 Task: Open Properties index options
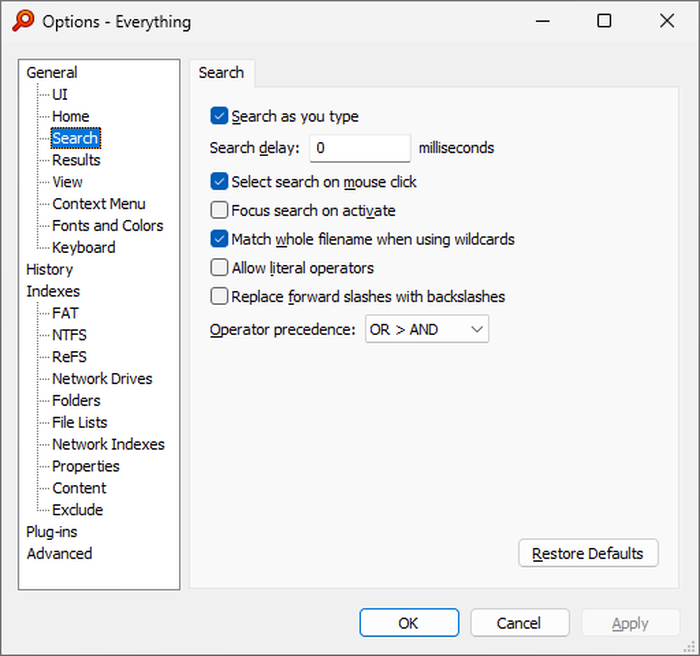tap(86, 466)
